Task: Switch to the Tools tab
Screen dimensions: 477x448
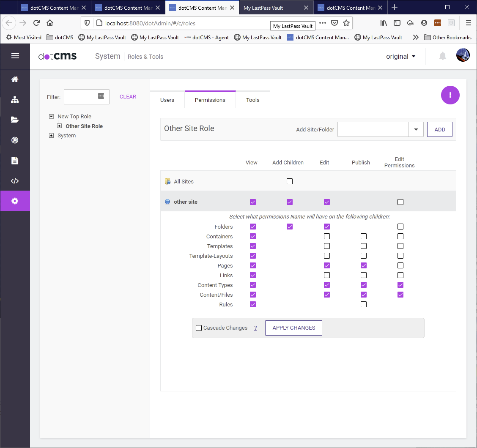Action: pos(253,100)
